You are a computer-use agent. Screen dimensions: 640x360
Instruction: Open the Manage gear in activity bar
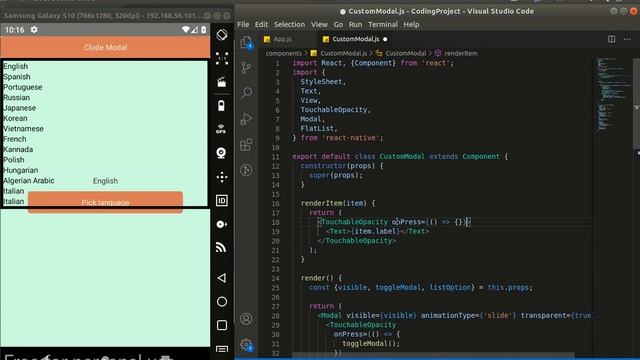tap(246, 345)
